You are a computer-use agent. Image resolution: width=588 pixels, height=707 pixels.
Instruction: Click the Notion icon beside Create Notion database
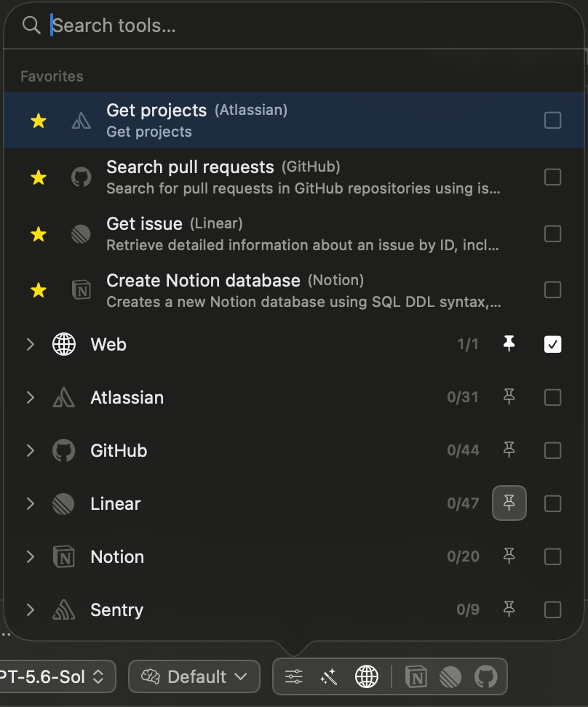click(x=82, y=290)
